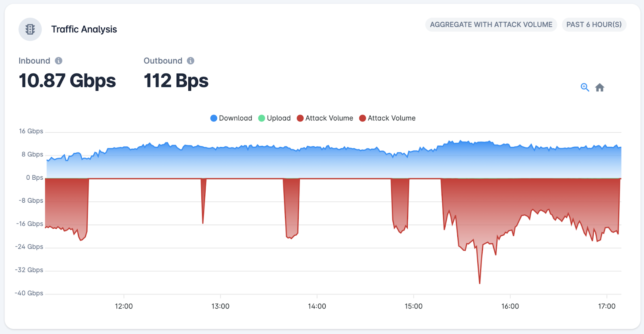Click the 17:00 tick on time axis
Image resolution: width=644 pixels, height=334 pixels.
[607, 306]
